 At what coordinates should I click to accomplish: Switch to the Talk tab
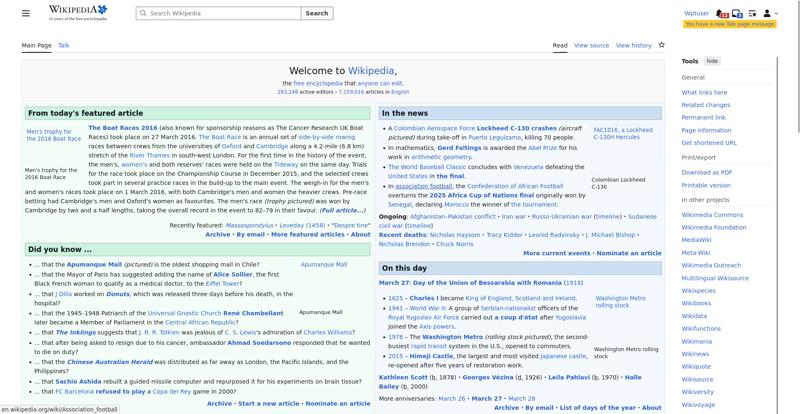[64, 45]
